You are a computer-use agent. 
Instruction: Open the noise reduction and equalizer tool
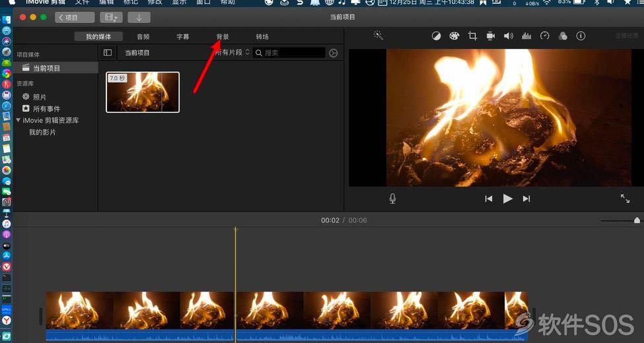tap(526, 36)
